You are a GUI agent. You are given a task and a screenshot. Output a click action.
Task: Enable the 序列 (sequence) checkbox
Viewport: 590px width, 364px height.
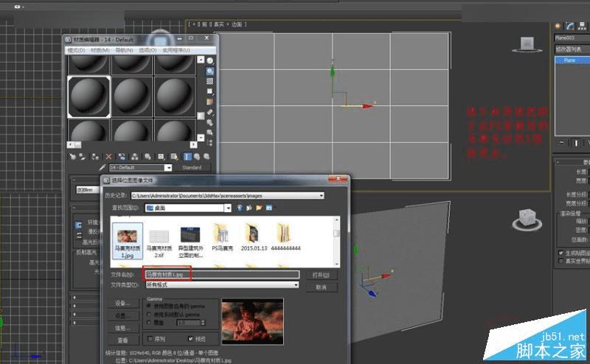point(150,340)
